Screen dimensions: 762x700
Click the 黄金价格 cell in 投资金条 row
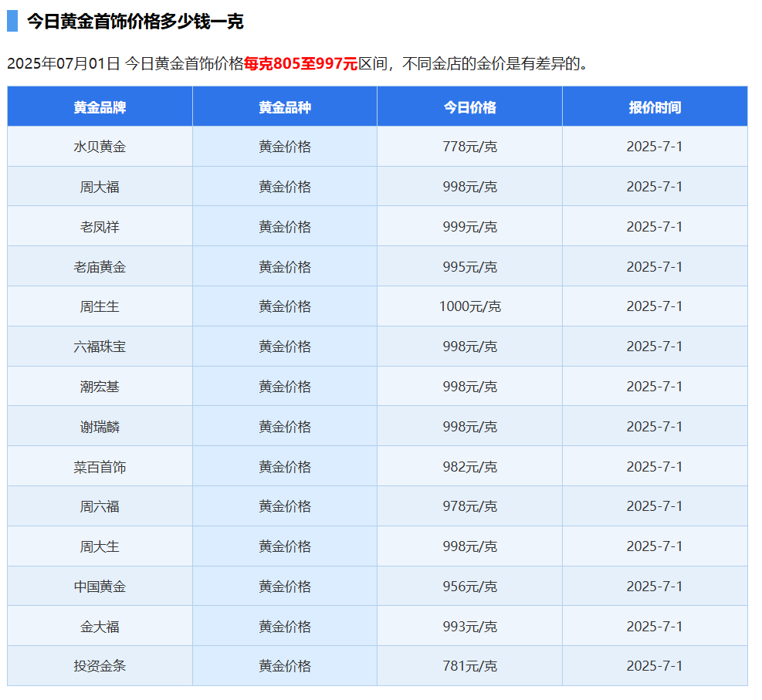coord(285,665)
